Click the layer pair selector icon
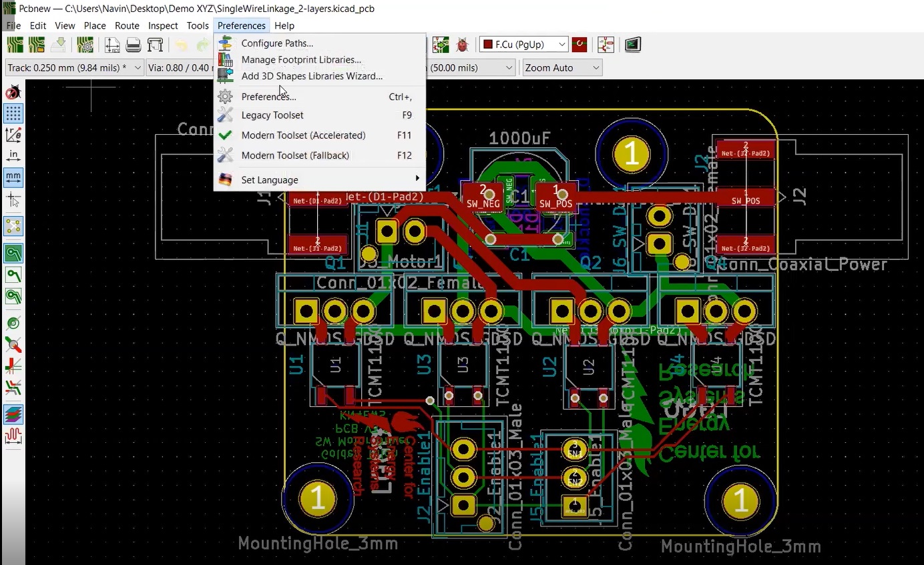 580,45
